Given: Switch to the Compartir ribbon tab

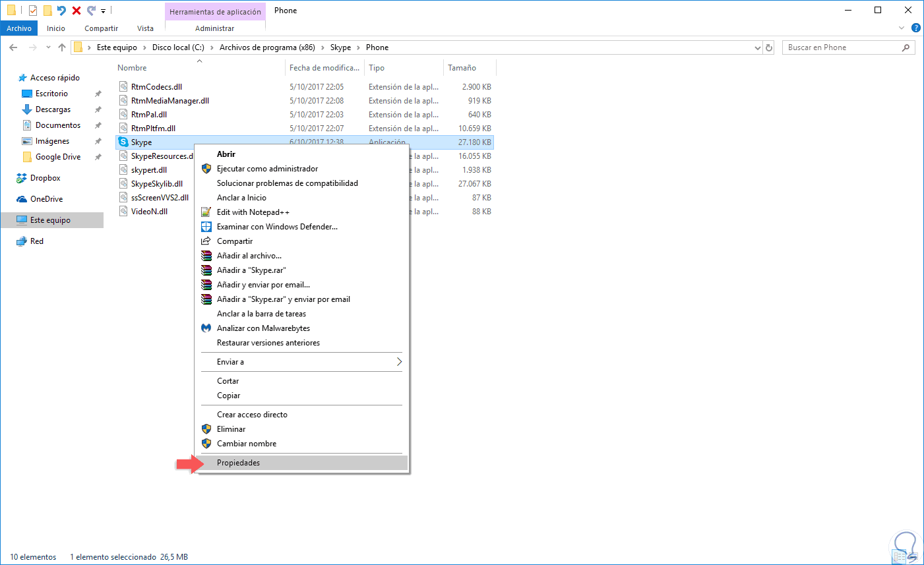Looking at the screenshot, I should (x=101, y=28).
